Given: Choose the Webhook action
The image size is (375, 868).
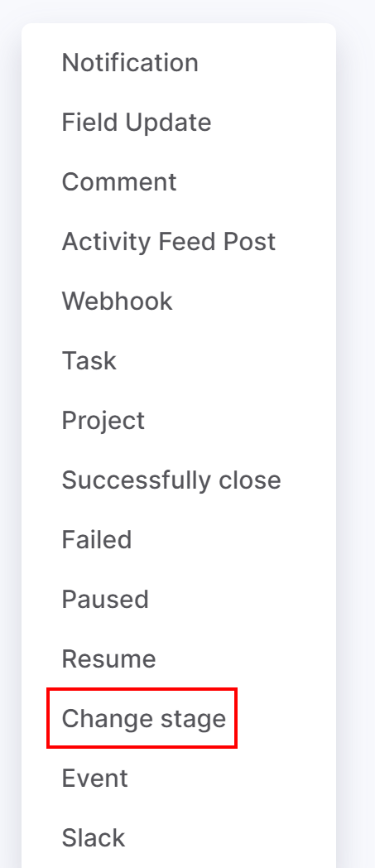Looking at the screenshot, I should pos(118,301).
